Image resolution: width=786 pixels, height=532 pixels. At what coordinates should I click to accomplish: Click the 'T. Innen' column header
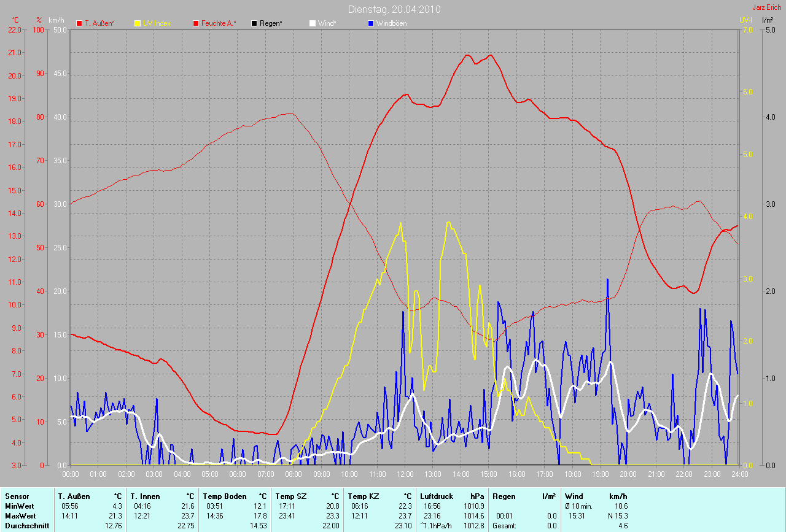(145, 496)
